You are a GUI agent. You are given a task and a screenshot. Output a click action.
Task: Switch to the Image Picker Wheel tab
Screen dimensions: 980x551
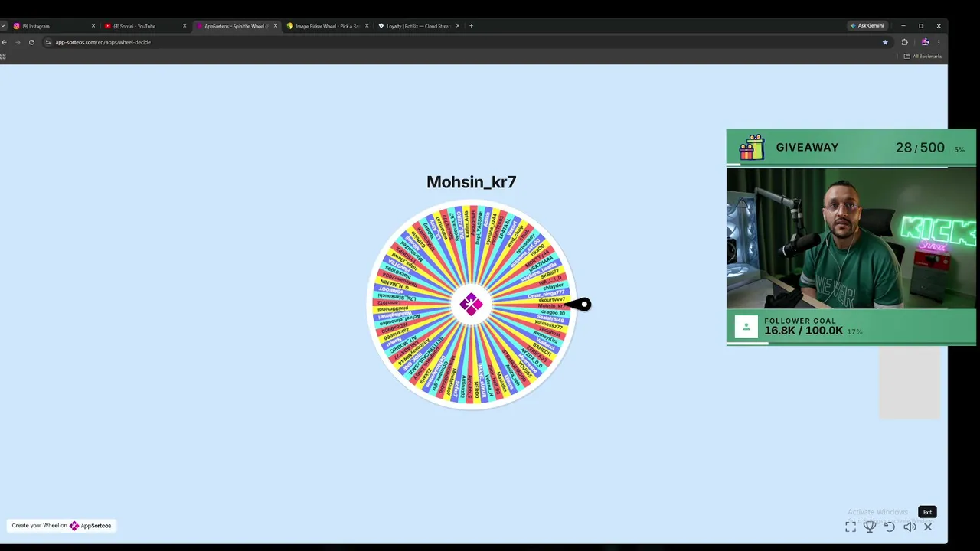pos(328,26)
